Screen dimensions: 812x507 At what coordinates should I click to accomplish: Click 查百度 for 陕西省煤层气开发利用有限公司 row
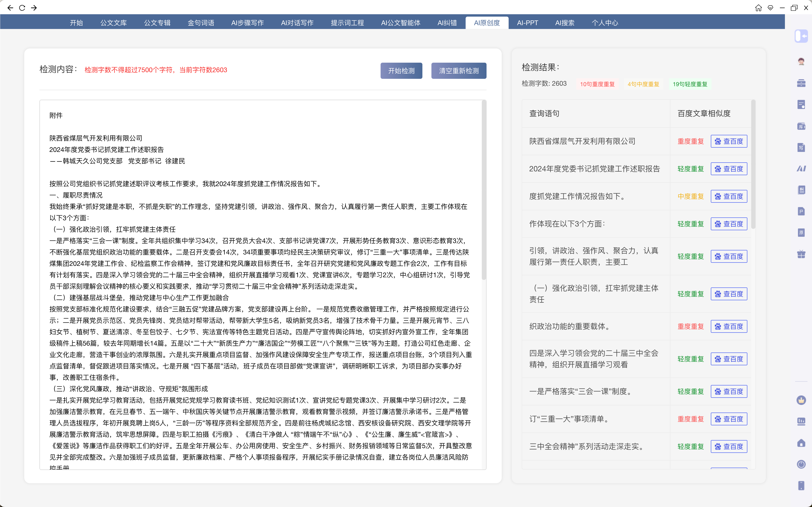pyautogui.click(x=728, y=141)
